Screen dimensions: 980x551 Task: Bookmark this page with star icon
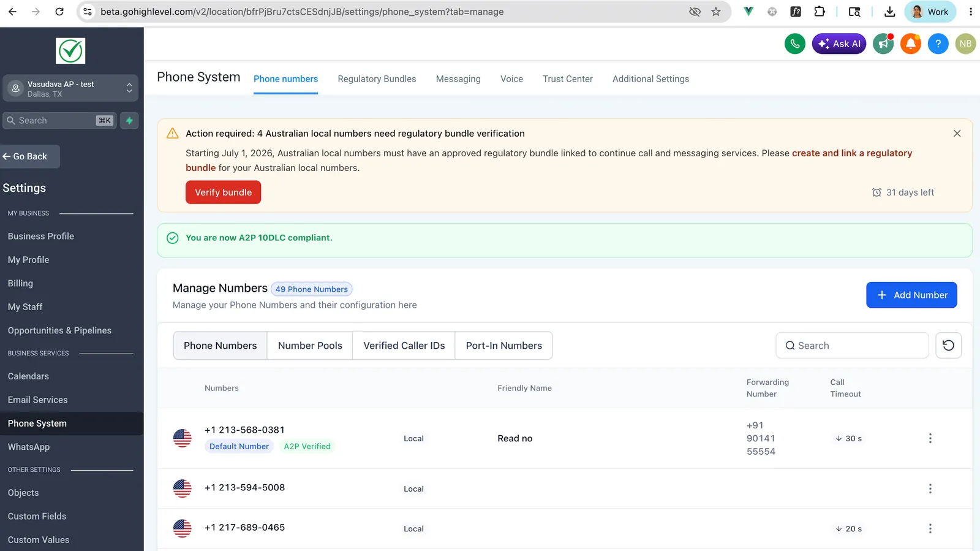coord(715,12)
